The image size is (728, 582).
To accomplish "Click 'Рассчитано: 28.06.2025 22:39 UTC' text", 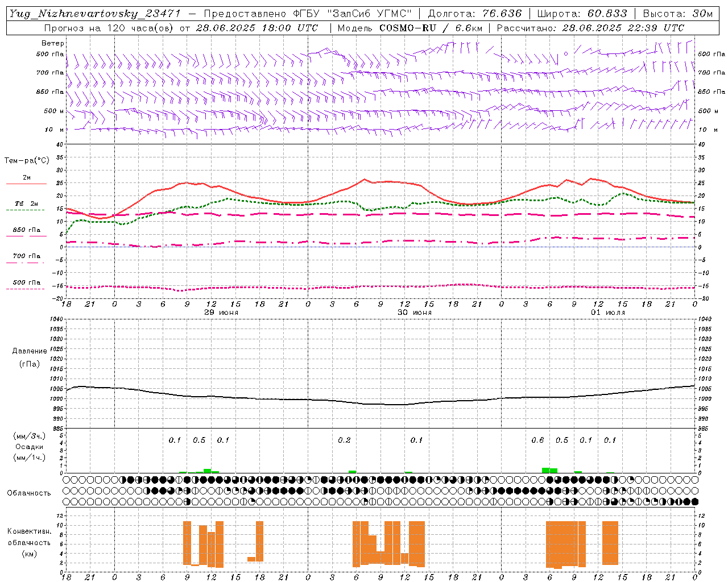I will point(590,28).
